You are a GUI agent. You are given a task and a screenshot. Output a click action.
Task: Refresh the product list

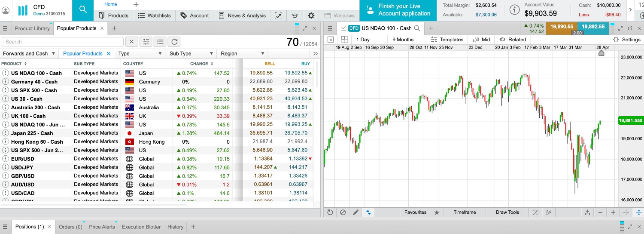[174, 42]
